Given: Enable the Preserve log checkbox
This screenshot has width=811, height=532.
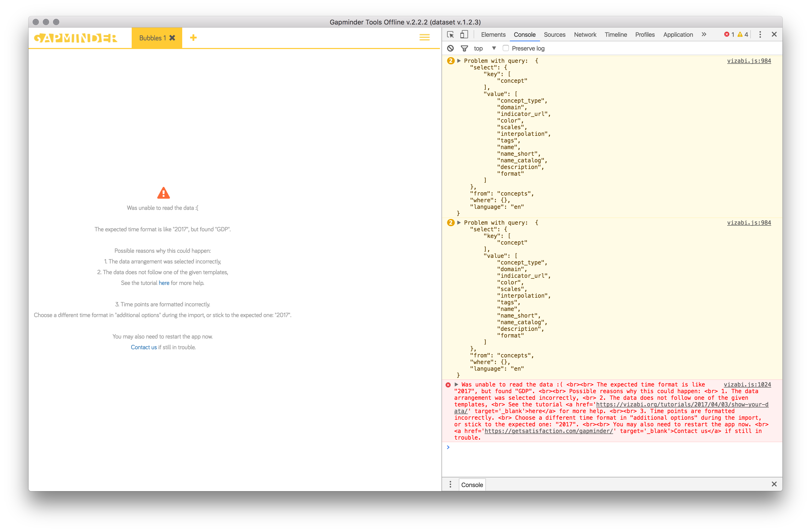Looking at the screenshot, I should 506,48.
